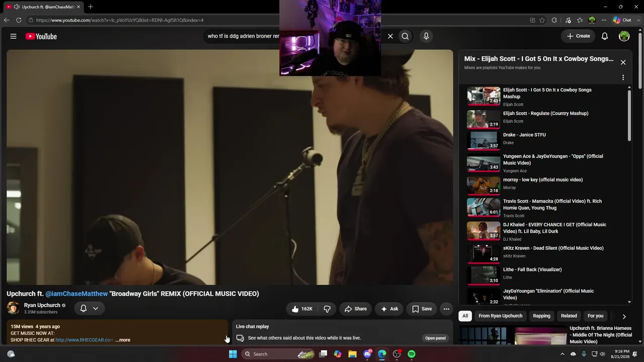
Task: Open browser Settings and more ellipsis
Action: (x=604, y=20)
